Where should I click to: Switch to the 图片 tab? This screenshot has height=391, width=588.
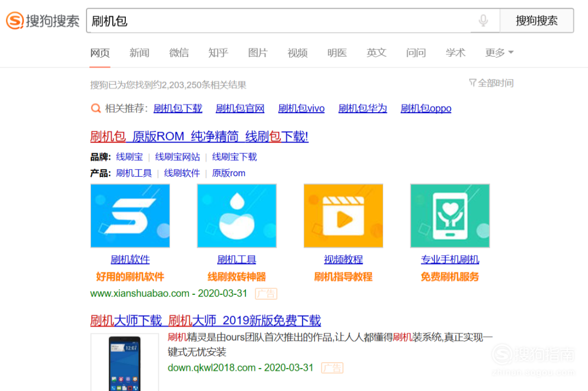click(x=258, y=53)
